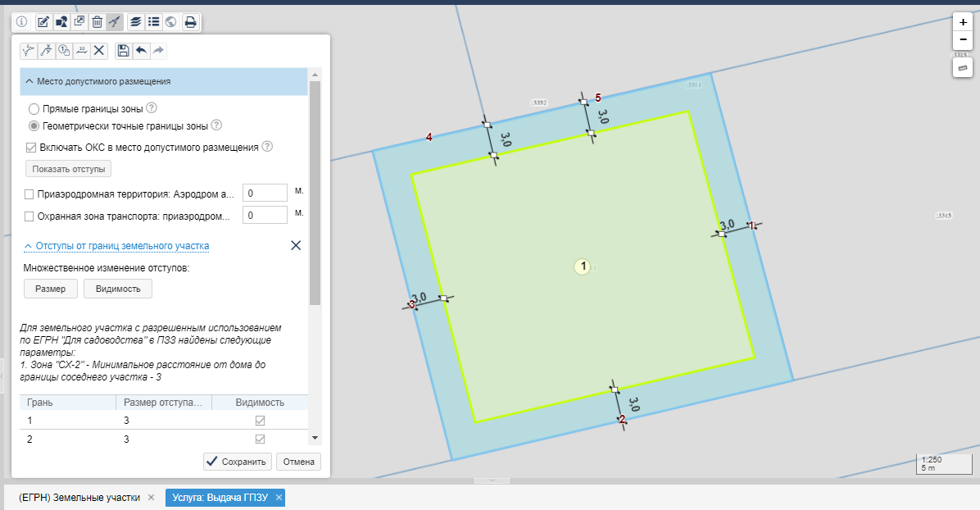Click the trash delete icon in the toolbar
Image resolution: width=980 pixels, height=510 pixels.
coord(97,22)
